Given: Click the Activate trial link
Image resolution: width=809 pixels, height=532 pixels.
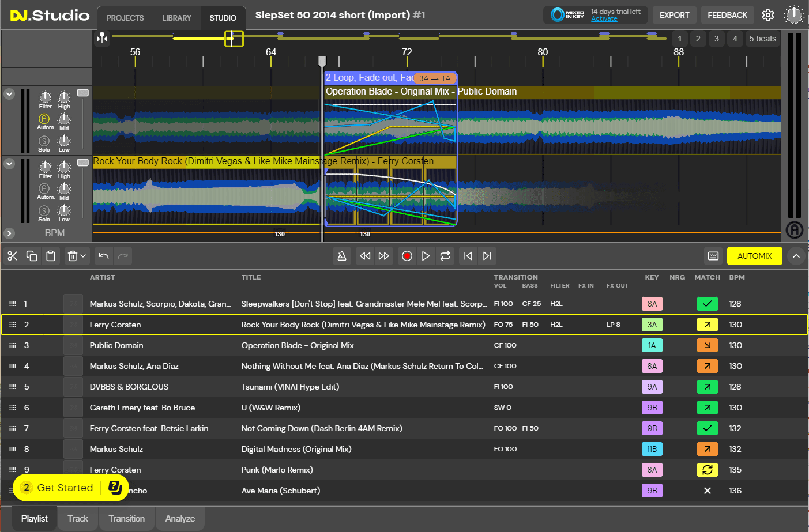Looking at the screenshot, I should (604, 19).
